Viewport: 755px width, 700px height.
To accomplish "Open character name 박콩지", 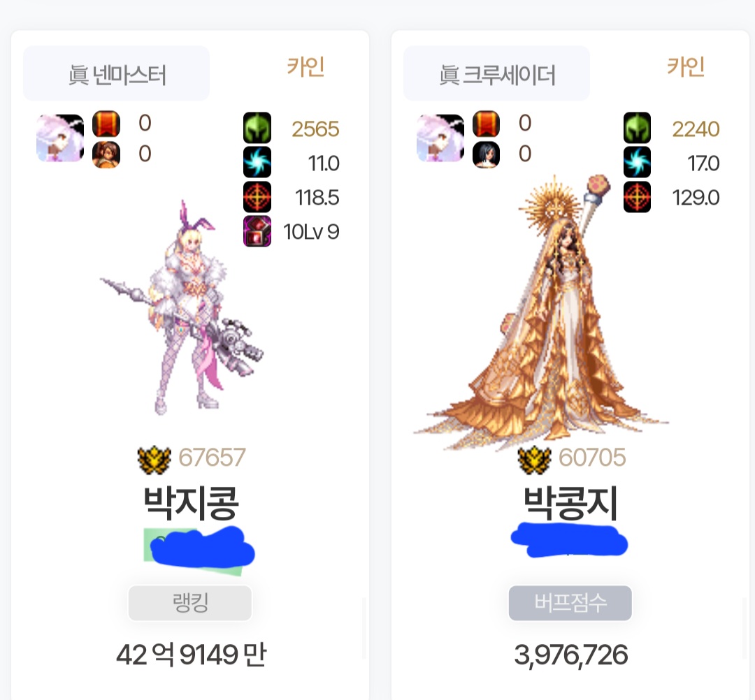I will coord(570,503).
